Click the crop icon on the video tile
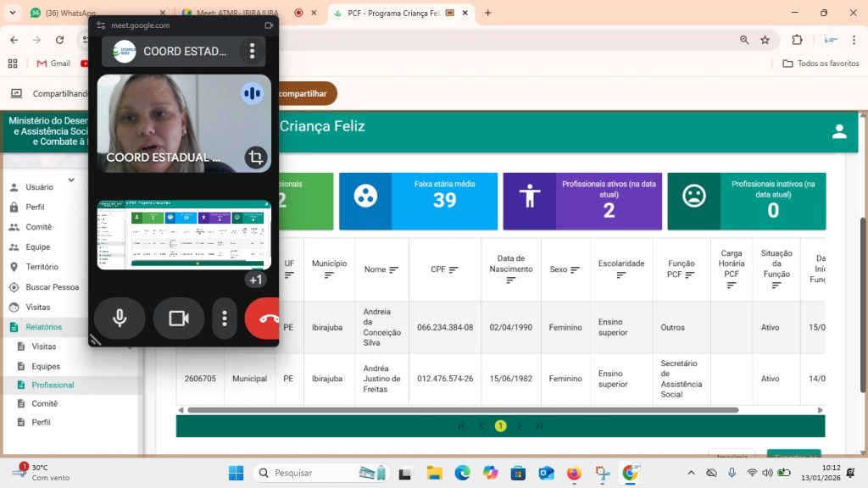This screenshot has width=868, height=488. click(x=255, y=158)
